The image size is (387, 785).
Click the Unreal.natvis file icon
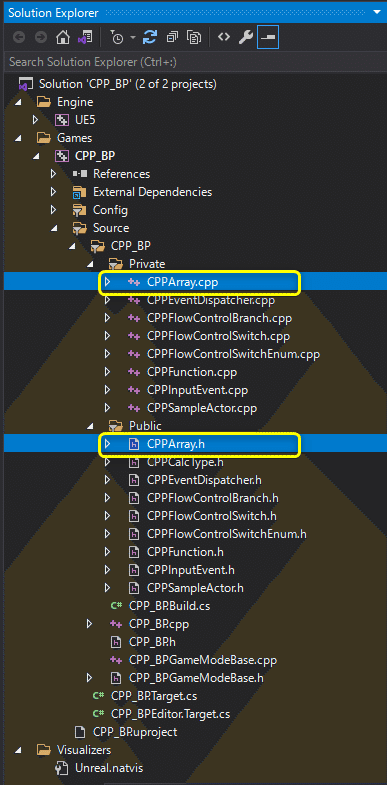coord(62,768)
